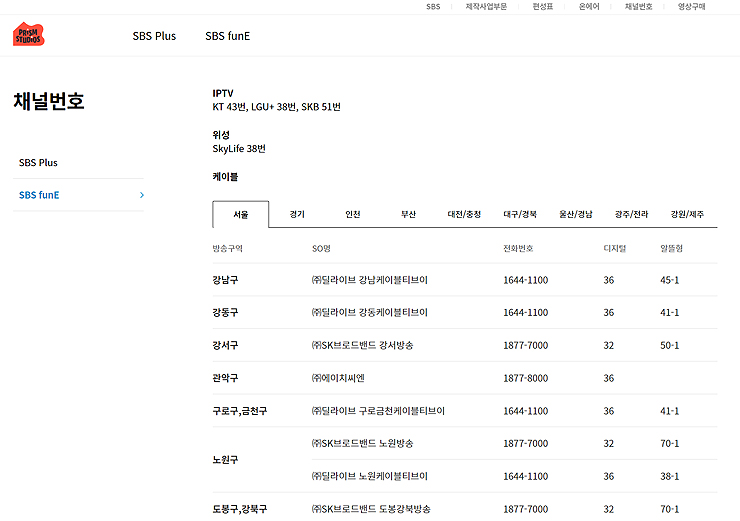This screenshot has height=521, width=740.
Task: Switch to the 광주/전라 tab
Action: (631, 214)
